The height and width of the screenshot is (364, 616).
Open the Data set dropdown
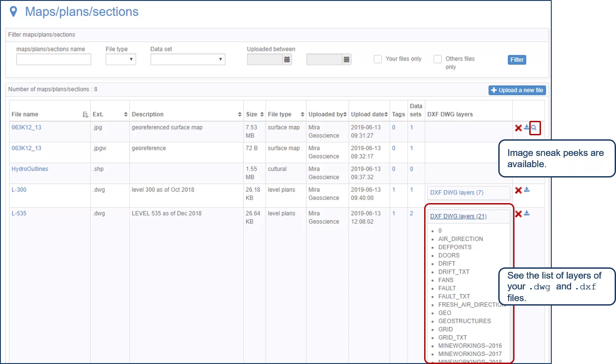tap(188, 59)
